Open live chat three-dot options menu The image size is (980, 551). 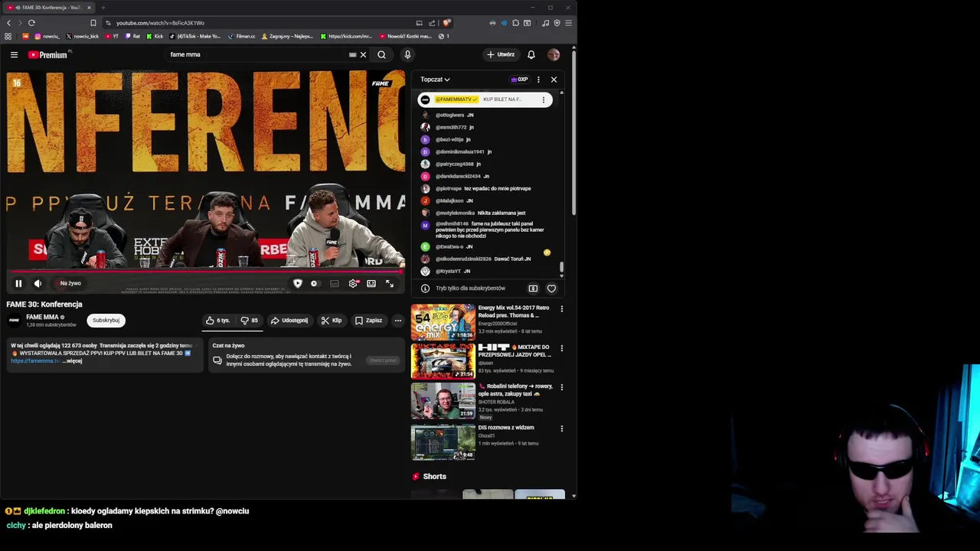click(x=538, y=80)
